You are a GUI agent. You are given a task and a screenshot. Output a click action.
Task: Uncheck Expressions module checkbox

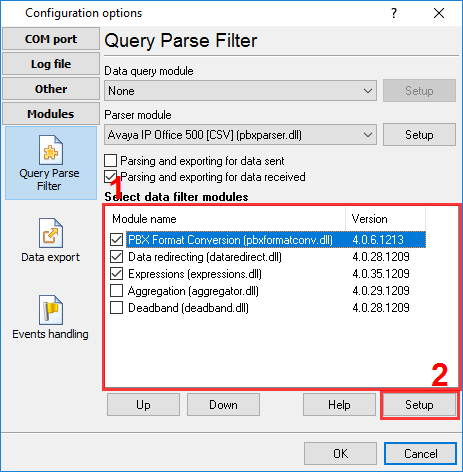[116, 274]
